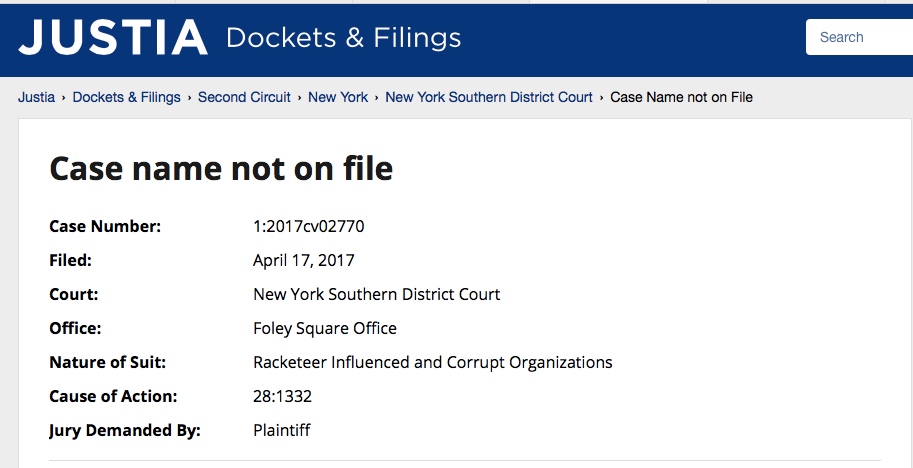
Task: Click the Court value in case details
Action: 377,294
